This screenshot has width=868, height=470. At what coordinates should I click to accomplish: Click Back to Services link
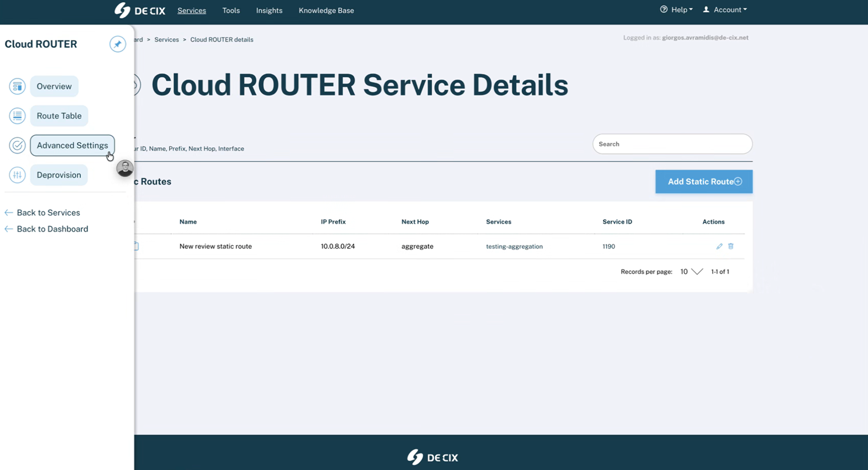click(x=48, y=213)
